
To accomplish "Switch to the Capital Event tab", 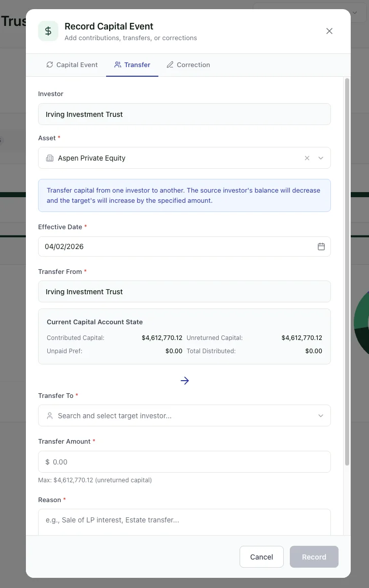I will click(72, 65).
